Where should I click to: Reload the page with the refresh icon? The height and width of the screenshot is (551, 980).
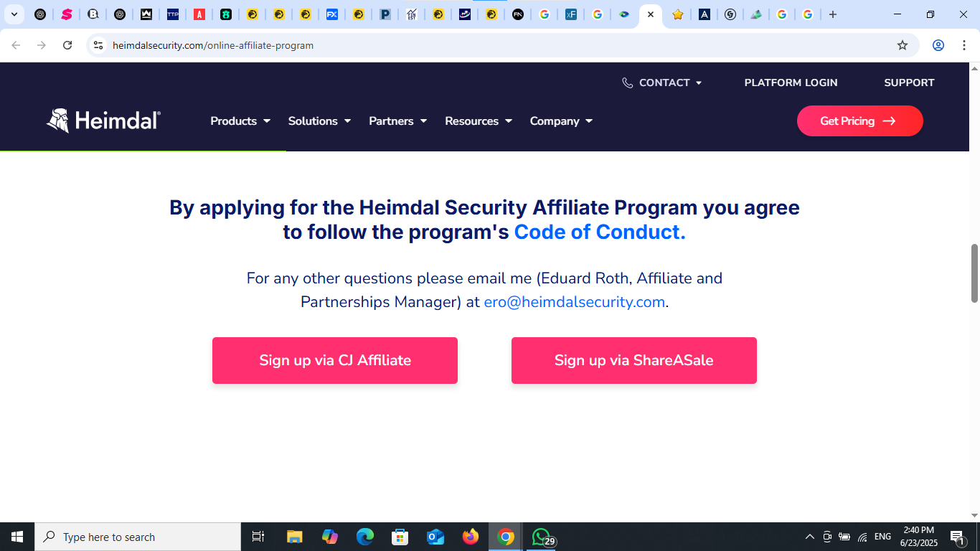click(67, 45)
